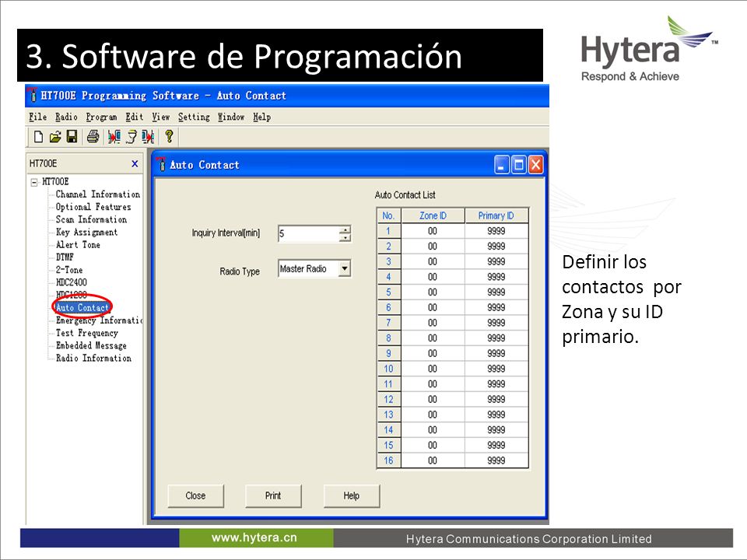
Task: Click the Write to radio toolbar icon
Action: click(148, 137)
